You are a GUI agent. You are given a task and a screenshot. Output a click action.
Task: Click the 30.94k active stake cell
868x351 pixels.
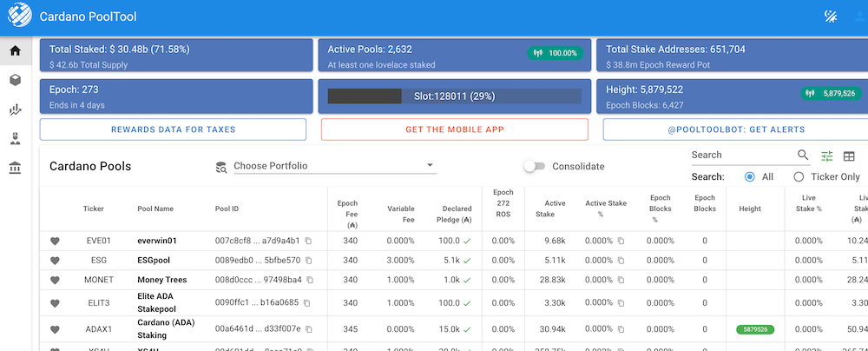coord(552,329)
